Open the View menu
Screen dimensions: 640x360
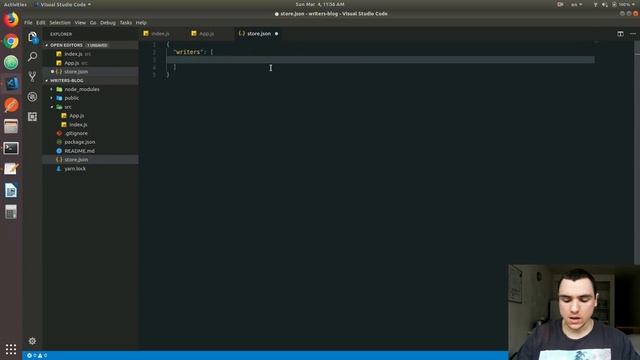tap(80, 23)
